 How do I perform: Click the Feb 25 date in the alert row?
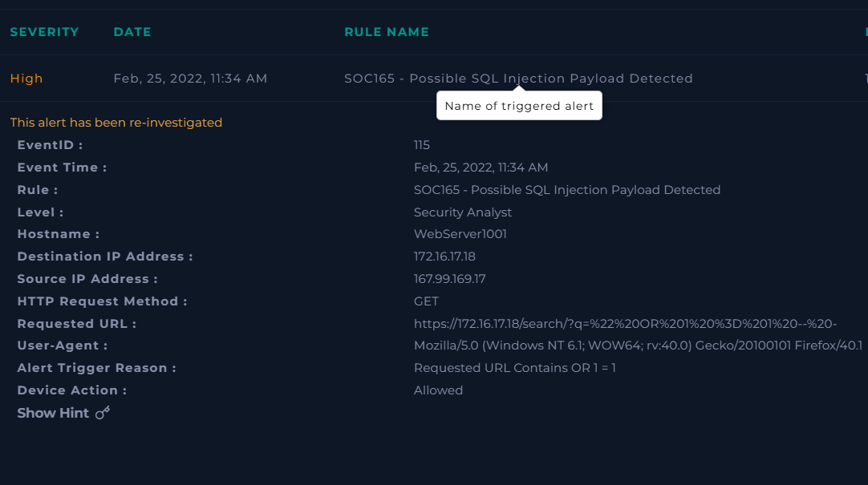190,78
